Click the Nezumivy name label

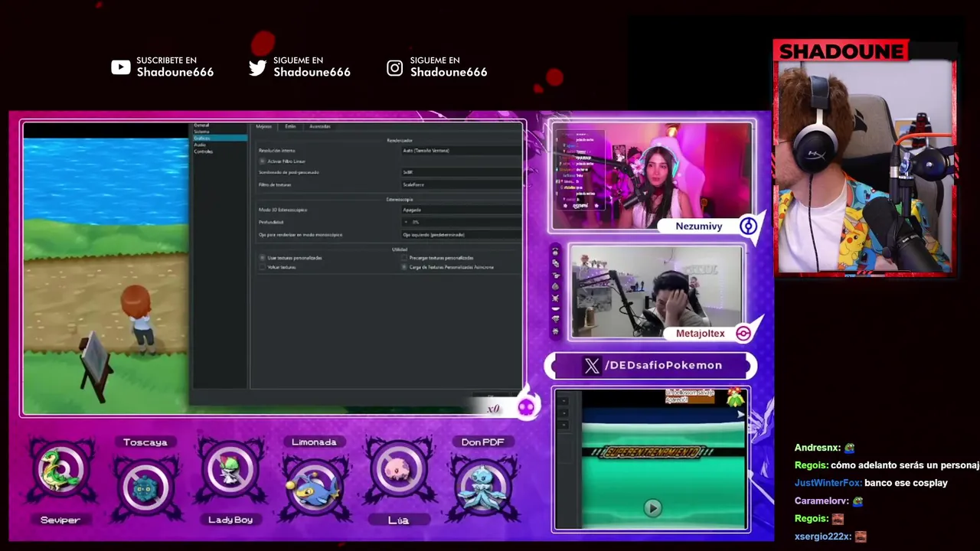[699, 227]
